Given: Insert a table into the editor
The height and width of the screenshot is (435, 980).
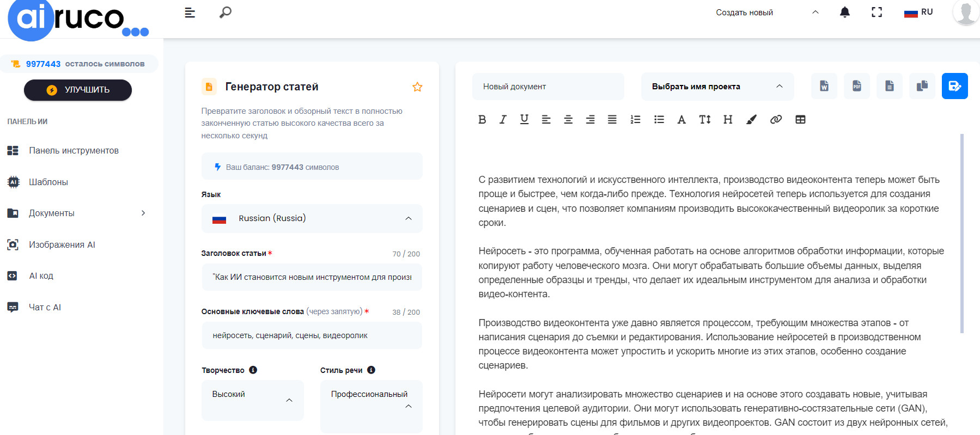Looking at the screenshot, I should (x=800, y=120).
